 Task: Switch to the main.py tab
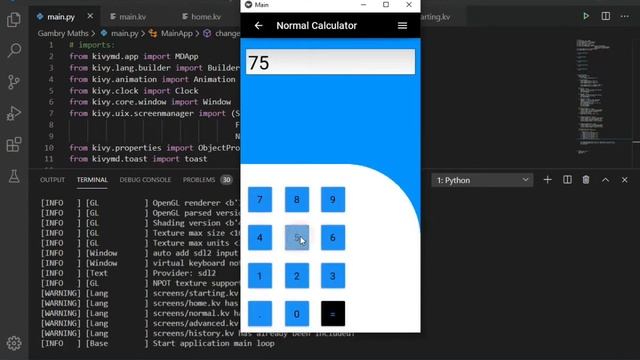click(60, 17)
